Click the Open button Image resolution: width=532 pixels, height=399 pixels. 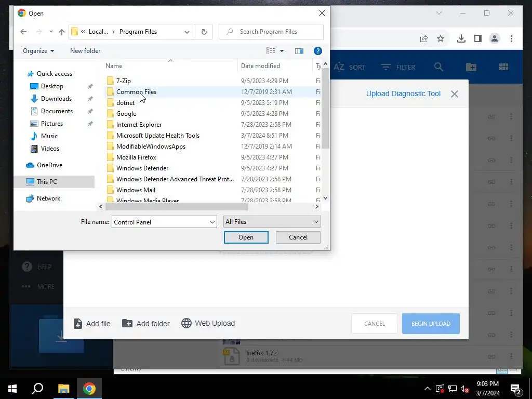pos(246,237)
